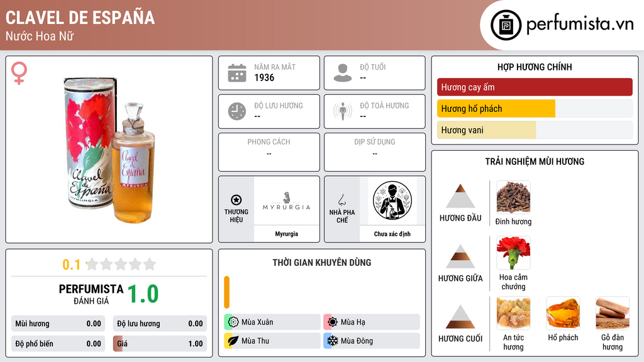Click the nose icon above Nhà pha chế
This screenshot has height=362, width=644.
(341, 200)
